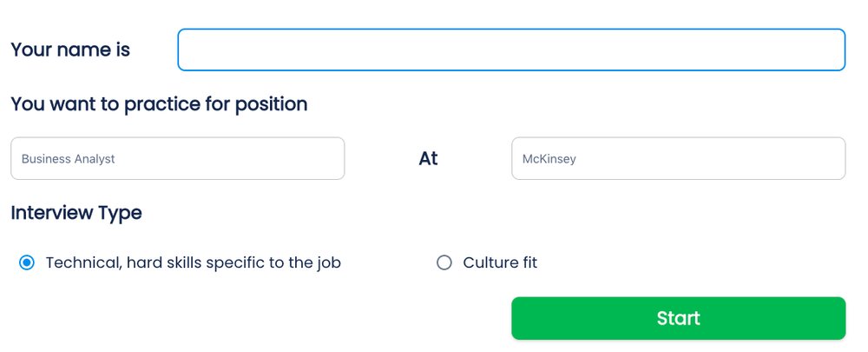The height and width of the screenshot is (352, 868).
Task: Click the "Culture fit" label text
Action: 500,262
